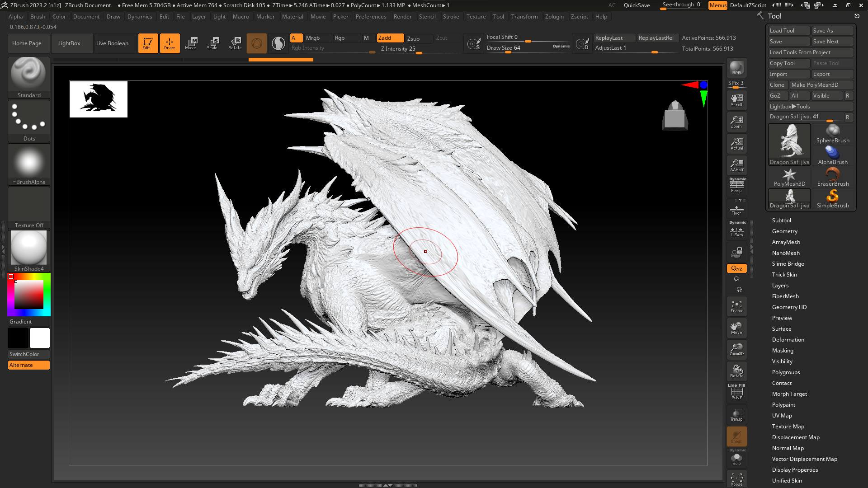The image size is (868, 488).
Task: Expand the Layers subpalette
Action: 780,286
